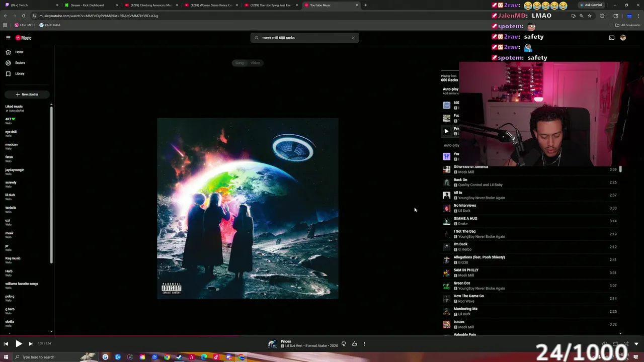
Task: Switch to the Stream - Kick Dashboard tab
Action: pos(91,5)
